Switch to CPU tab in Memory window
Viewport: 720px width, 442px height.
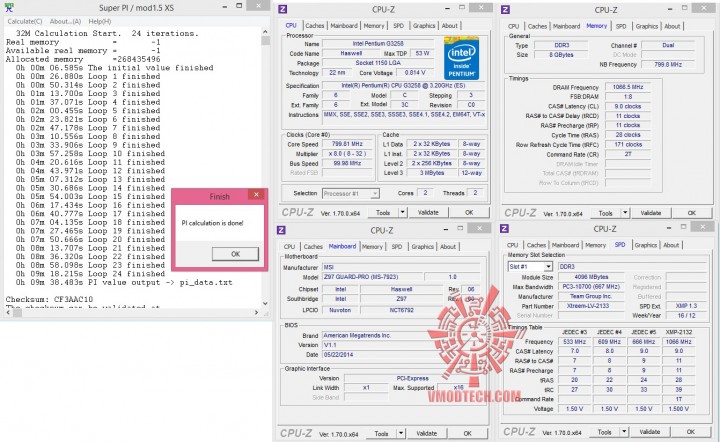pos(513,26)
